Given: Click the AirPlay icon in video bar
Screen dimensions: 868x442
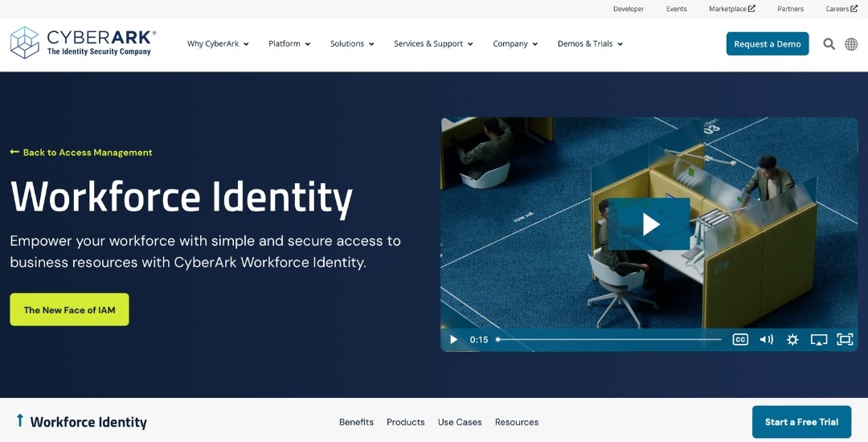Looking at the screenshot, I should pyautogui.click(x=819, y=340).
